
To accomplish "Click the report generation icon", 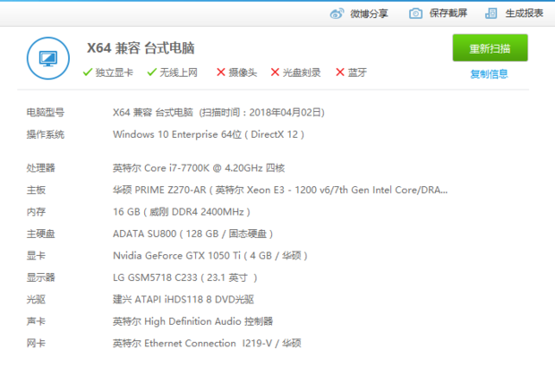I will point(491,13).
